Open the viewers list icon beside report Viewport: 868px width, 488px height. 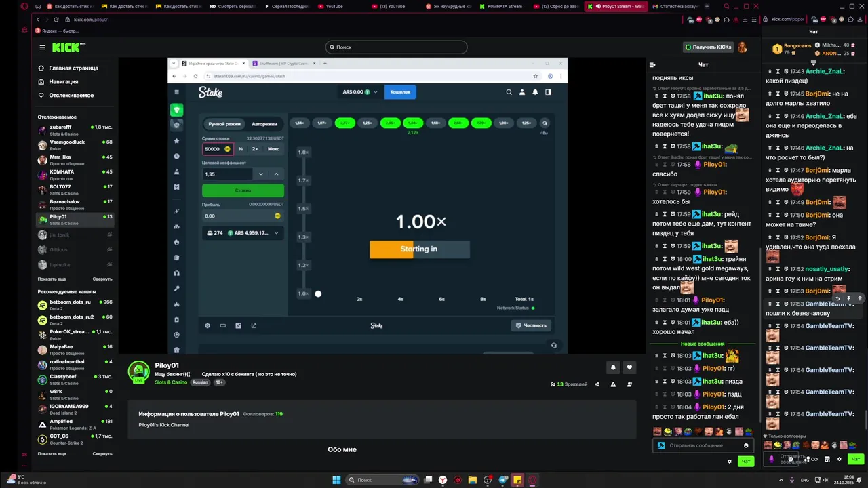pos(629,384)
